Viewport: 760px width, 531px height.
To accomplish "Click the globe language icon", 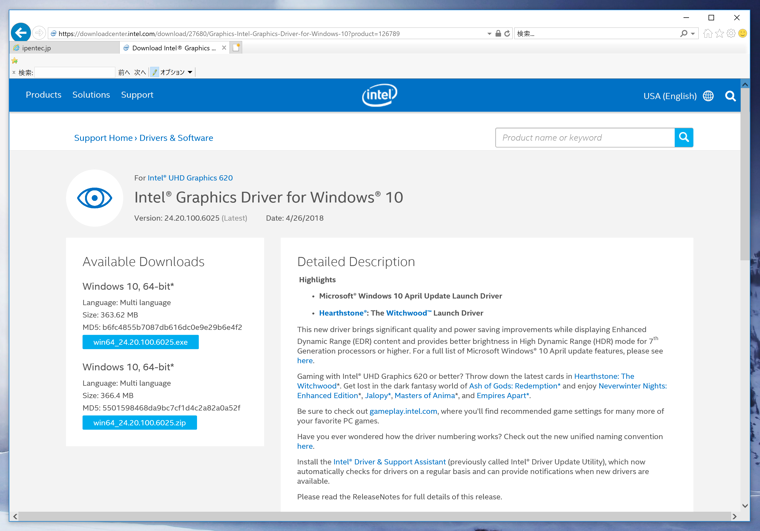I will coord(708,96).
